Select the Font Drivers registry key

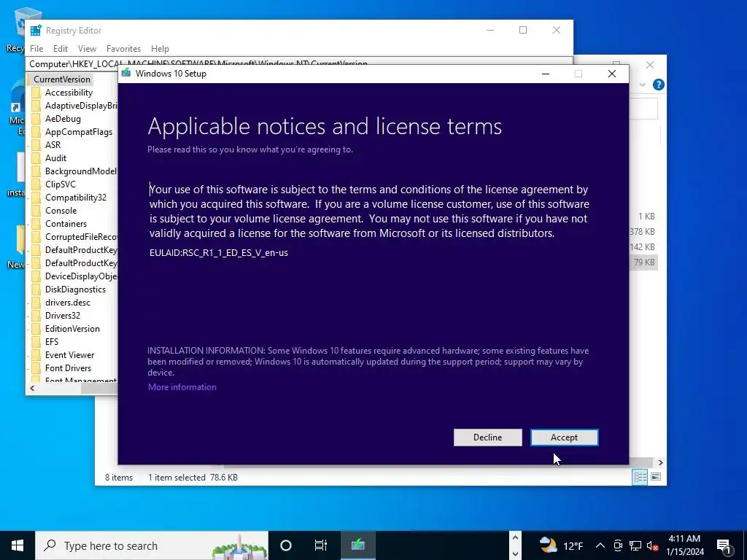click(x=68, y=368)
